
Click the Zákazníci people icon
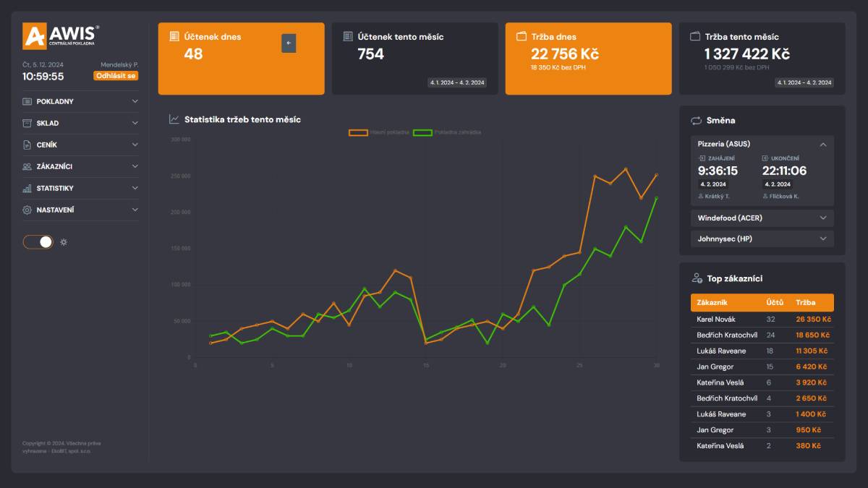[27, 167]
